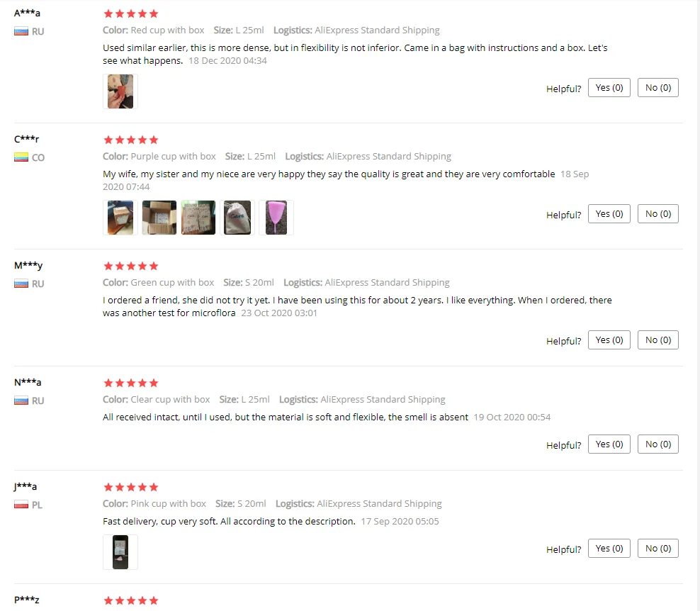Click No for J***a's review
This screenshot has height=611, width=700.
658,548
